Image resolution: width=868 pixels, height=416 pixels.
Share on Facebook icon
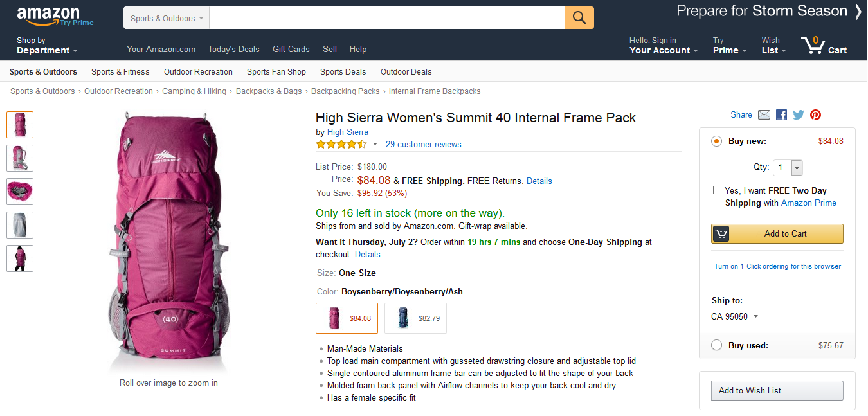pyautogui.click(x=781, y=115)
